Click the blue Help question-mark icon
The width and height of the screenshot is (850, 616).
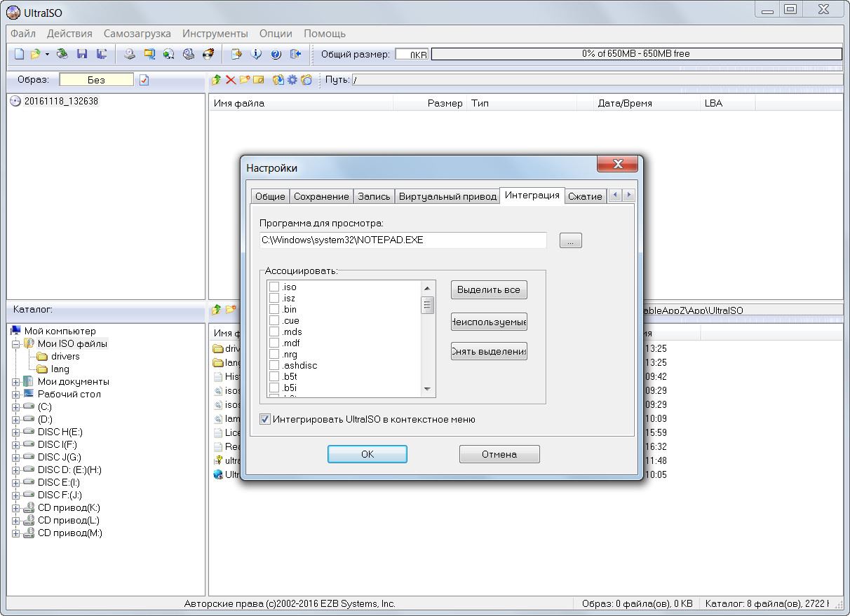tap(276, 54)
